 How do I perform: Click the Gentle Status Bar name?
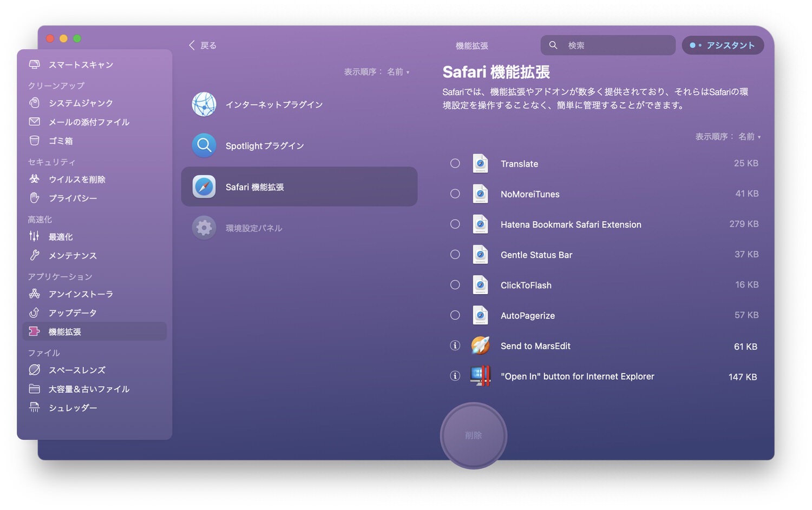536,255
